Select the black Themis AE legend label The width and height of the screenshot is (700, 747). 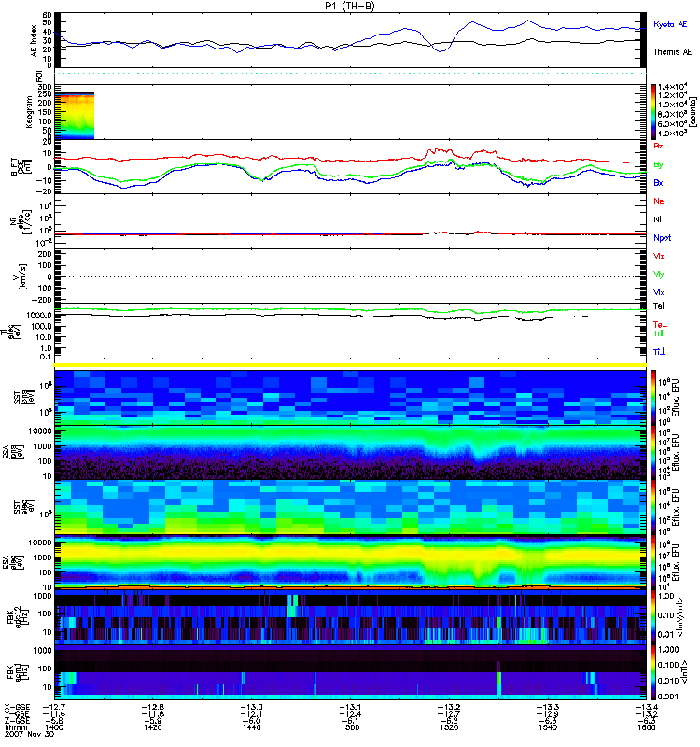pos(672,52)
